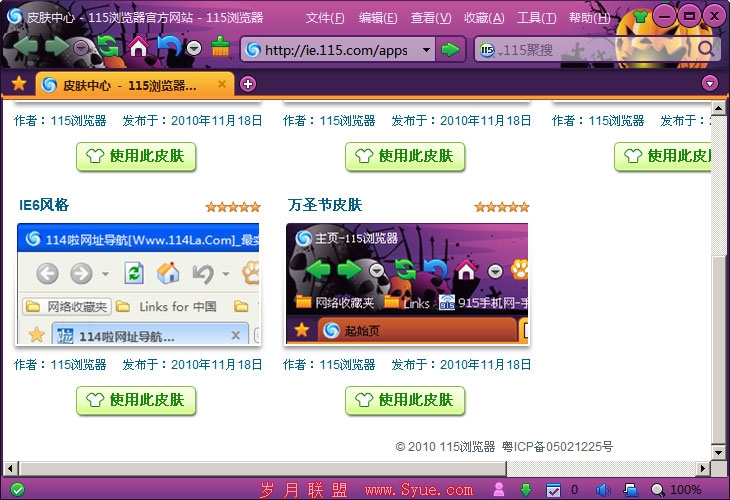Open the 查看(V) menu

[x=431, y=18]
